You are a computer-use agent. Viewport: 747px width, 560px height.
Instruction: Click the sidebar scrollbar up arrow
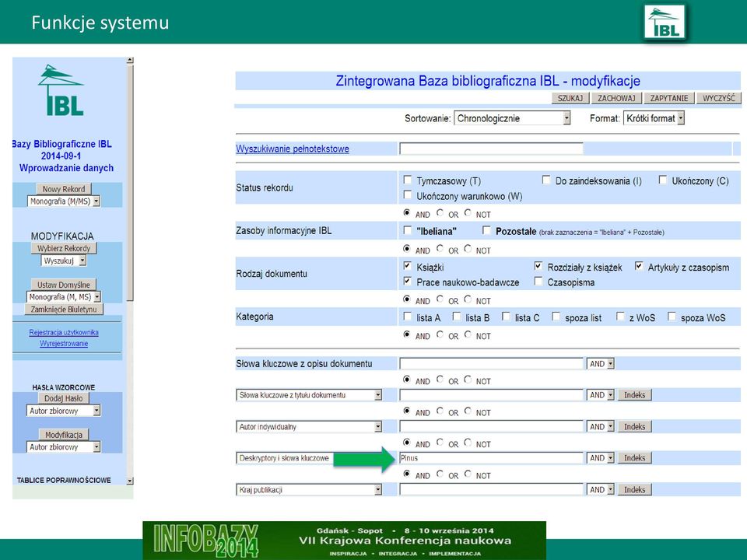coord(130,61)
